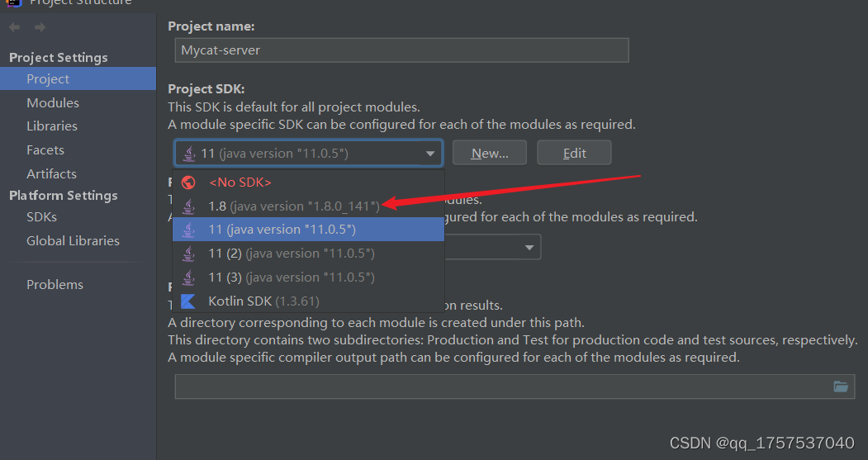Click the Edit SDK button
Image resolution: width=868 pixels, height=460 pixels.
(574, 153)
